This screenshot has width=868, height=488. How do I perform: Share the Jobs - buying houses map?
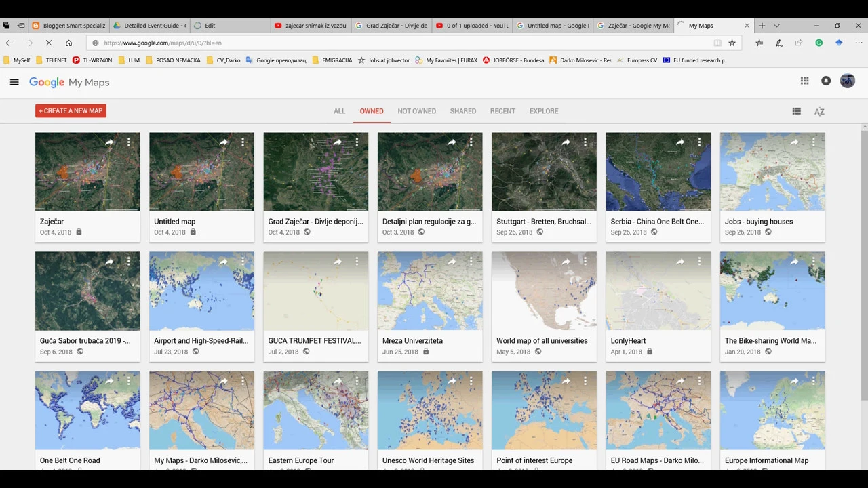point(794,142)
